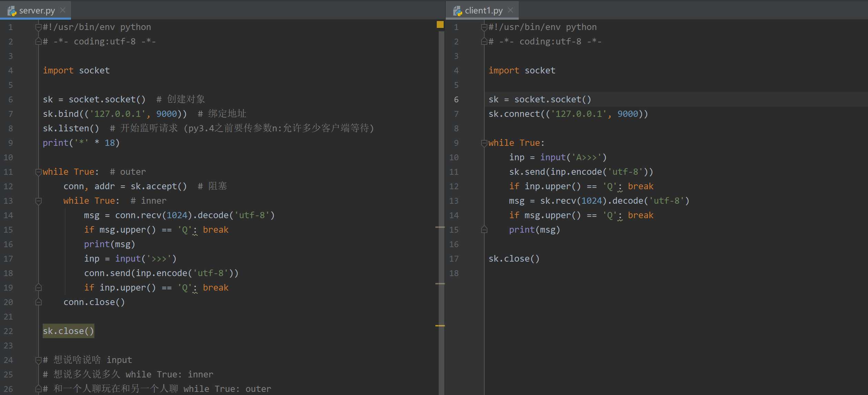Collapse the comment block at server.py line 24
Screen dimensions: 868x395
coord(39,360)
